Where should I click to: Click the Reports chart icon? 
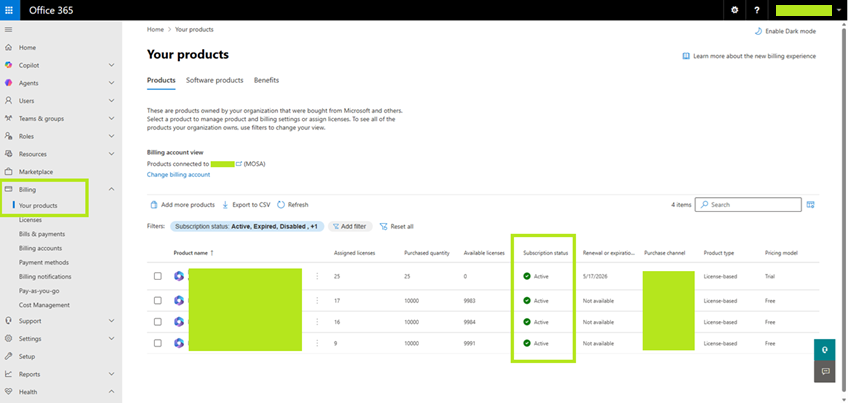click(8, 374)
